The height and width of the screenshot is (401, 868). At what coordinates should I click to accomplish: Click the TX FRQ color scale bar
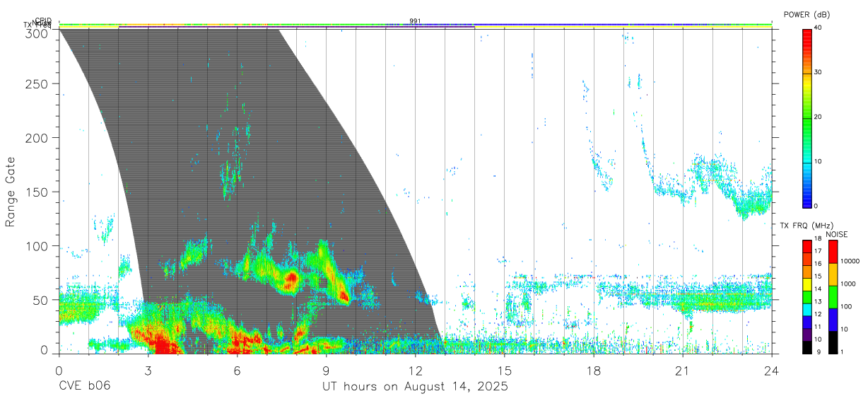click(x=807, y=296)
